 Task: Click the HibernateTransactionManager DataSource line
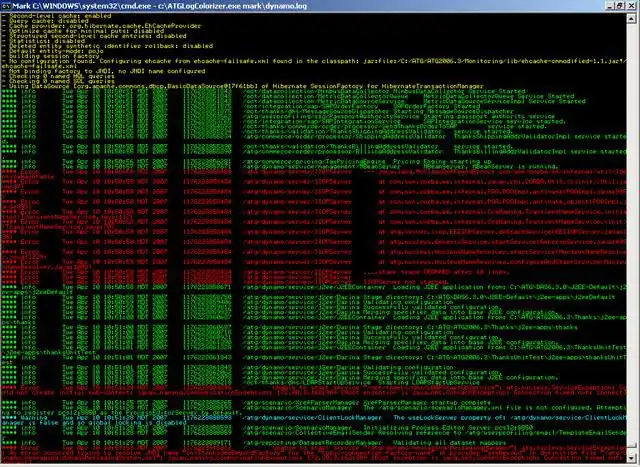click(x=243, y=86)
